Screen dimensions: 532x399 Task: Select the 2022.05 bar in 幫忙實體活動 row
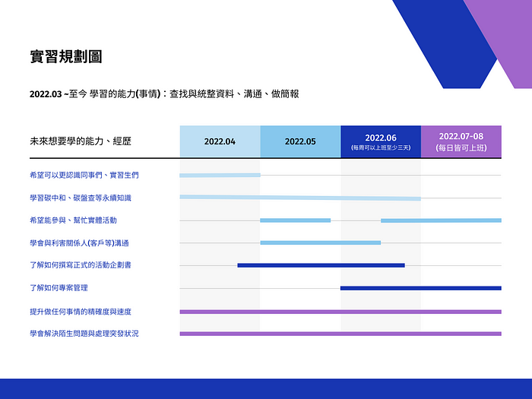click(x=295, y=220)
